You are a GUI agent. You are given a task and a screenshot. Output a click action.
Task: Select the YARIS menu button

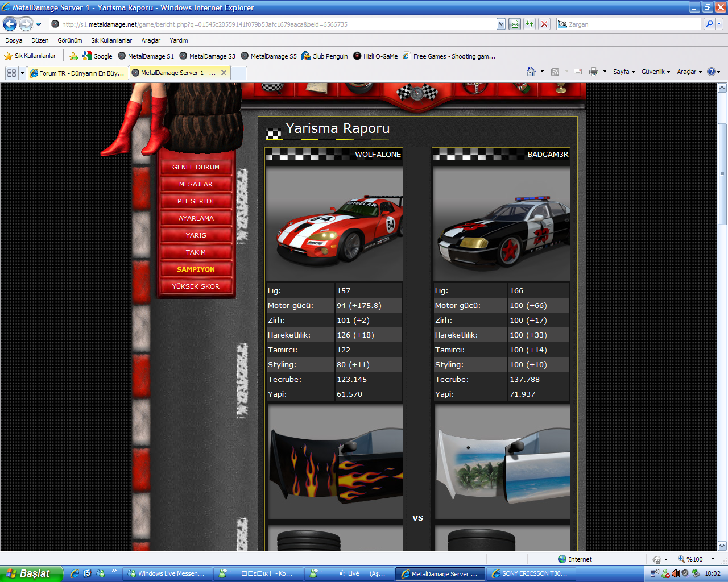tap(196, 235)
